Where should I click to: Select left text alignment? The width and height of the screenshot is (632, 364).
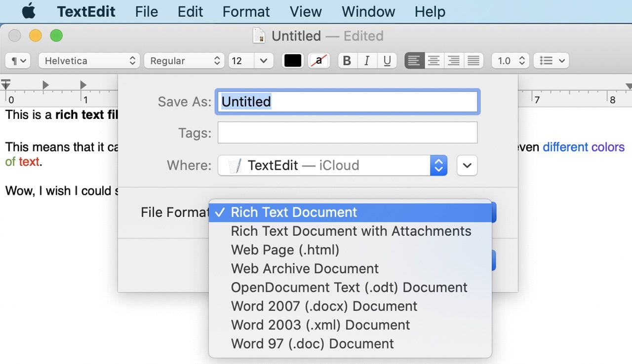click(x=414, y=61)
